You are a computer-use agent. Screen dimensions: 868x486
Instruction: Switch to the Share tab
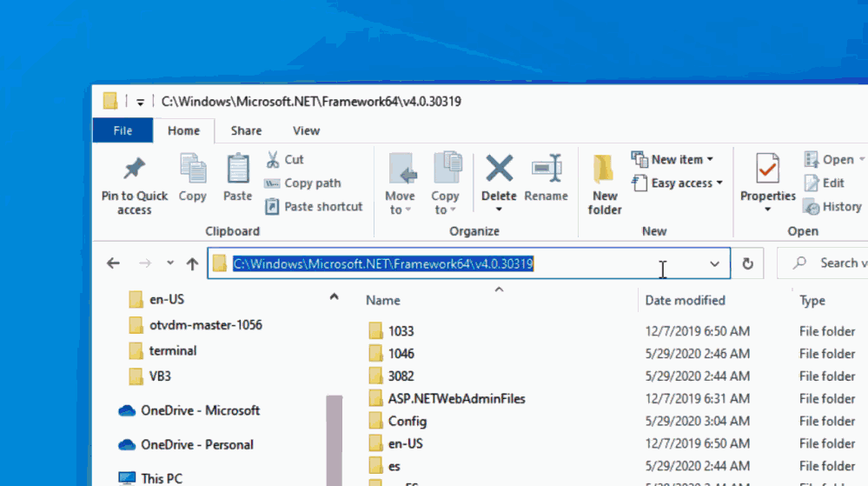pos(247,130)
